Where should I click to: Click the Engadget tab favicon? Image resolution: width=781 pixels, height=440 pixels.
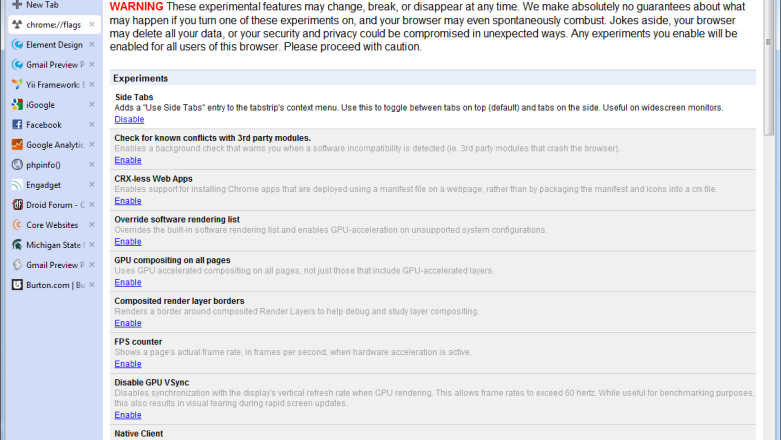17,185
